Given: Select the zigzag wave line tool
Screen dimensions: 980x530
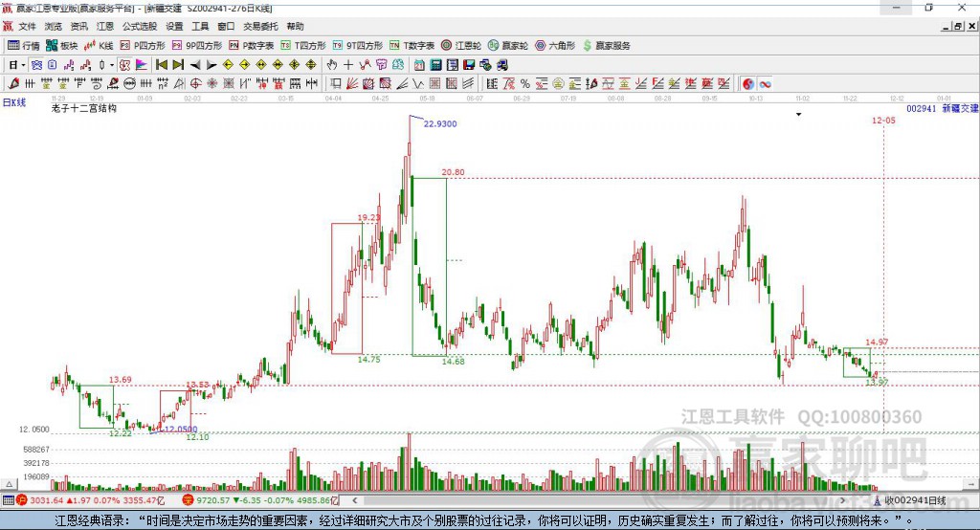Looking at the screenshot, I should [x=418, y=84].
